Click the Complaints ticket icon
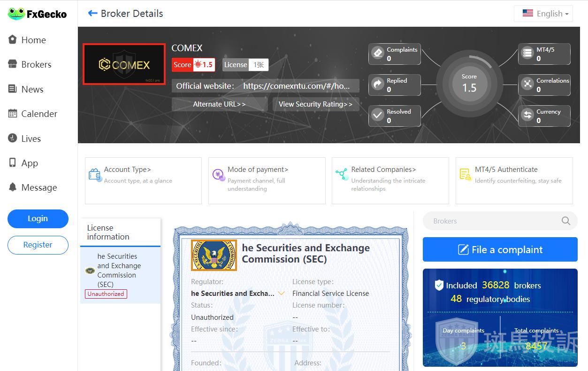Viewport: 588px width, 371px height. (x=378, y=54)
